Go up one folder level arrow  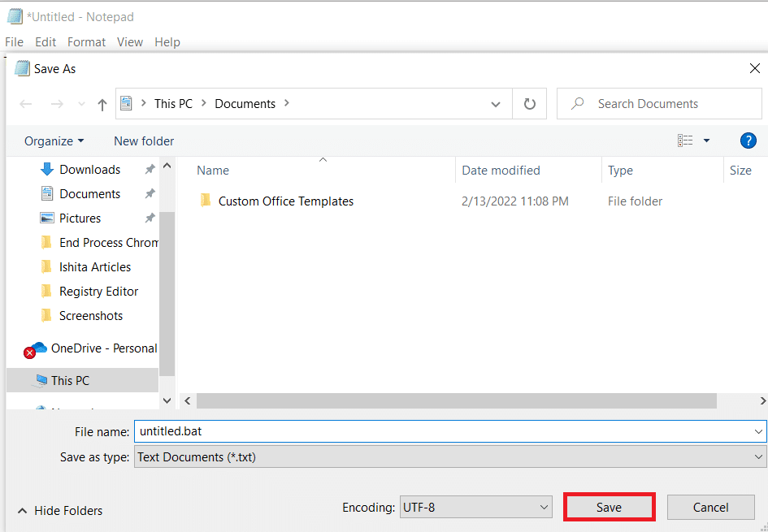tap(102, 104)
